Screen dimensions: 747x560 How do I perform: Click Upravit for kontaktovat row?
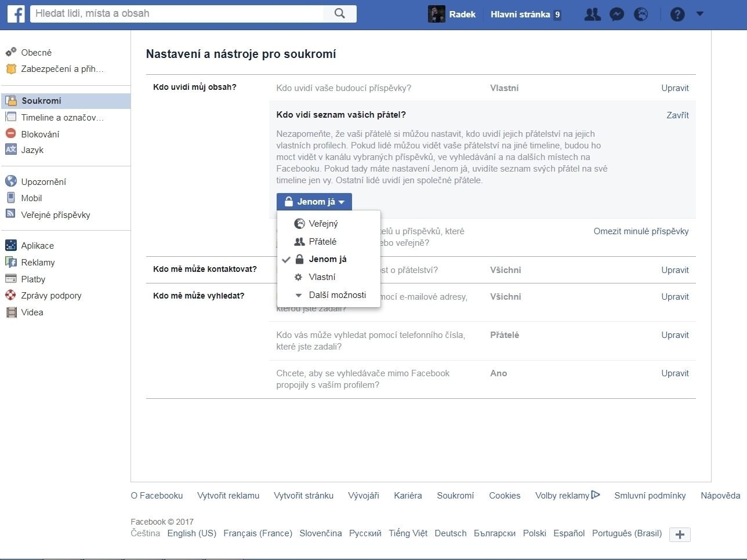point(675,270)
